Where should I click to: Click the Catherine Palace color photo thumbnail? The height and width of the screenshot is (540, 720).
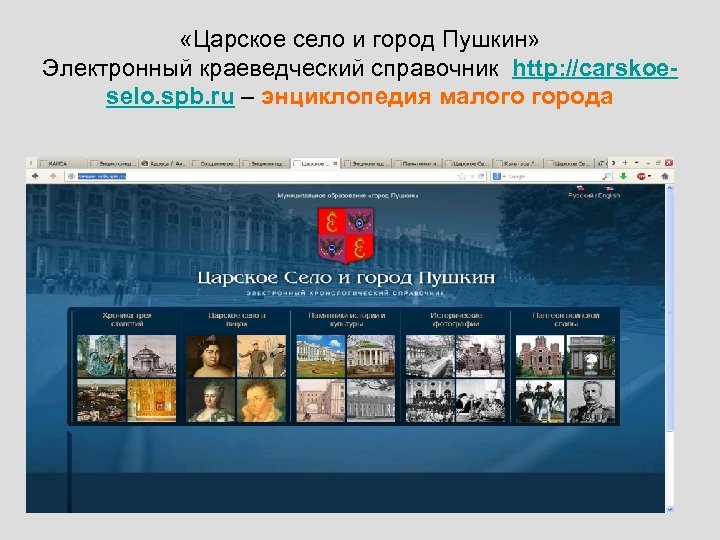(321, 356)
